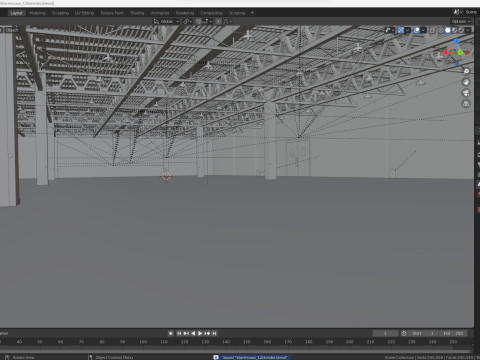Switch to the Shading workspace tab
The width and height of the screenshot is (480, 360).
(x=137, y=13)
